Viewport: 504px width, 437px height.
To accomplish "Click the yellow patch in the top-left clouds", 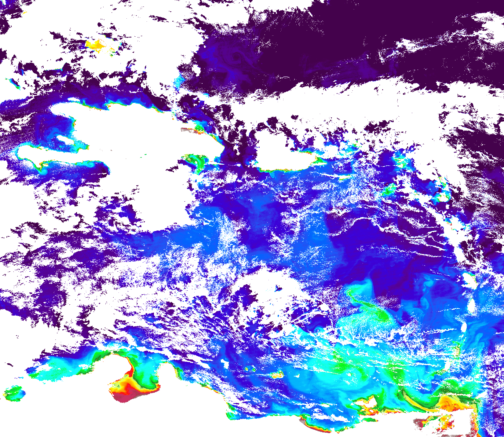I will 95,45.
